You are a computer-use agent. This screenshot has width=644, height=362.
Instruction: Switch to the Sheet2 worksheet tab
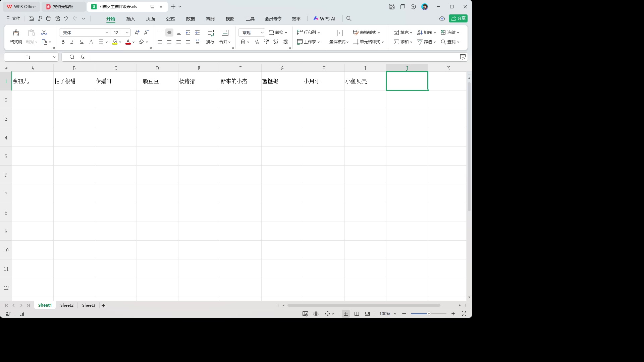pyautogui.click(x=66, y=305)
